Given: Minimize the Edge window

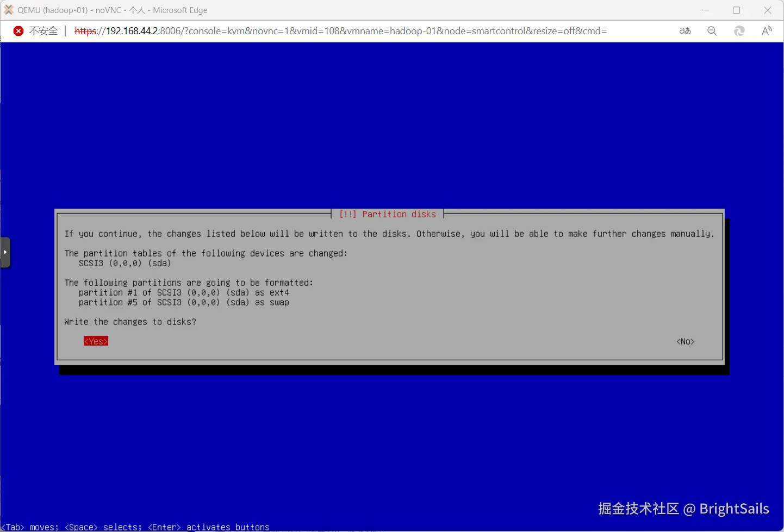Looking at the screenshot, I should point(705,10).
